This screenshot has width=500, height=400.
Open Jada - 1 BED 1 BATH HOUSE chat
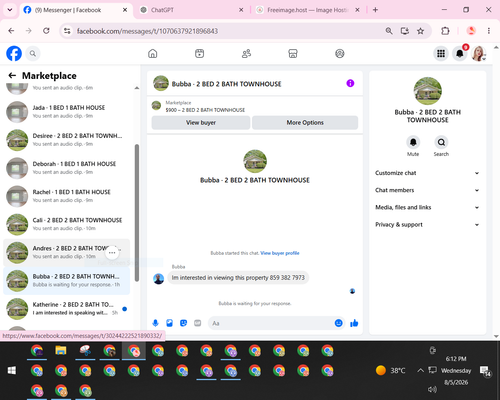click(x=67, y=112)
